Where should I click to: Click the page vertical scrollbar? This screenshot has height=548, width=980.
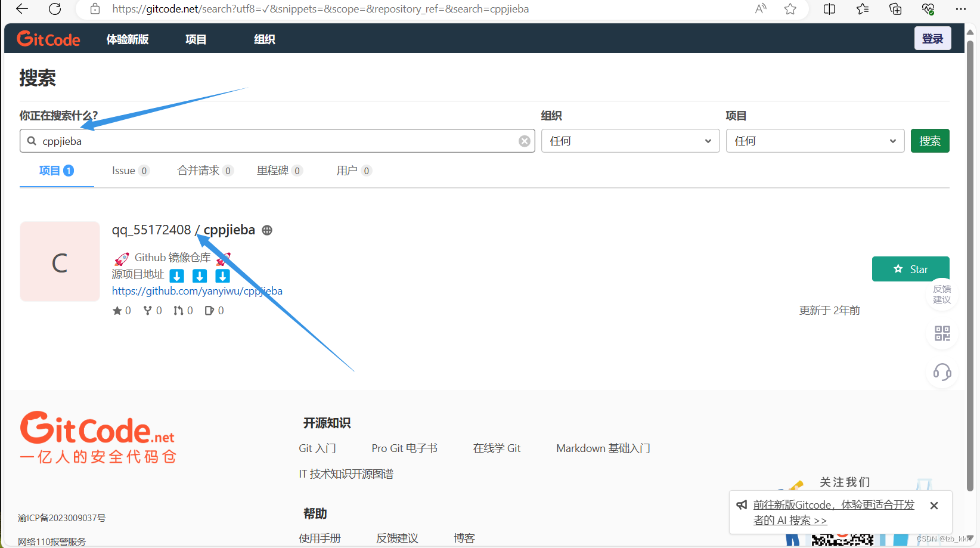point(970,265)
